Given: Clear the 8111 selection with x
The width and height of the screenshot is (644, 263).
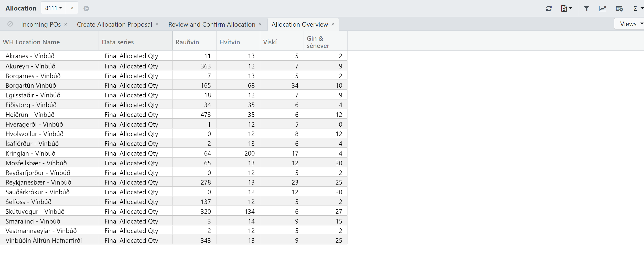Looking at the screenshot, I should pyautogui.click(x=72, y=8).
